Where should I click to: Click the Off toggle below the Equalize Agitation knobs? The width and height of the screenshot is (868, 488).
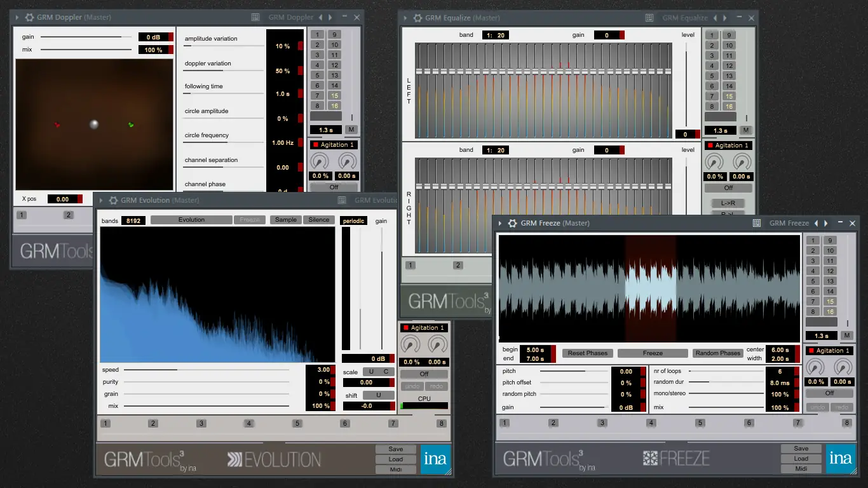728,187
